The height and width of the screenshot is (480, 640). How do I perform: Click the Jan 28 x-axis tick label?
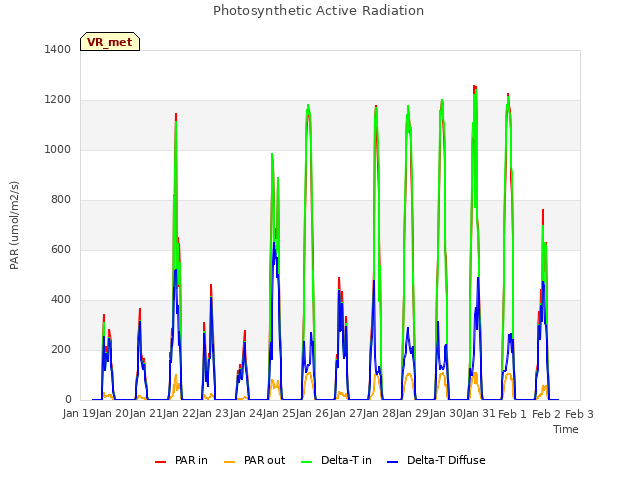[379, 414]
